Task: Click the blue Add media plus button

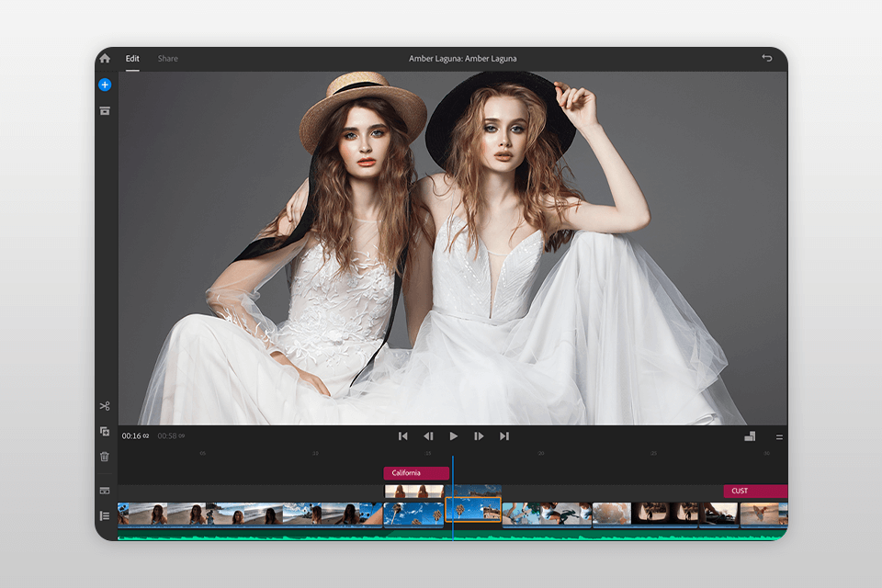Action: pos(105,85)
